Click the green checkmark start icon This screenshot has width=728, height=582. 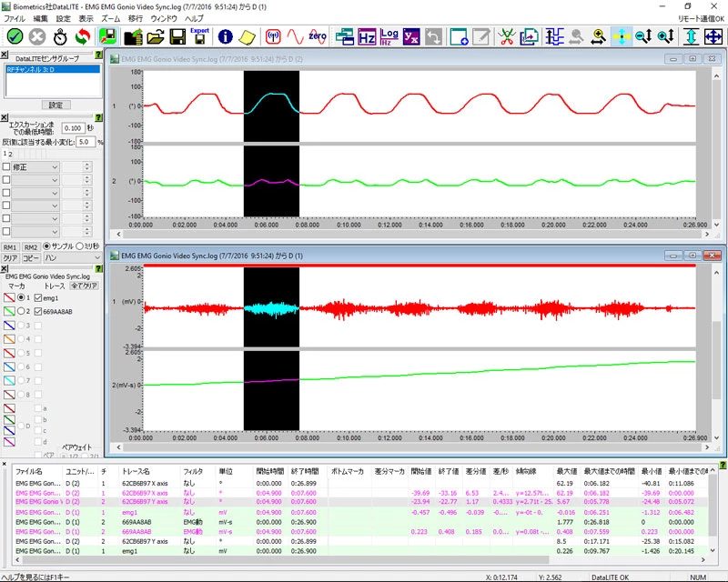(15, 36)
